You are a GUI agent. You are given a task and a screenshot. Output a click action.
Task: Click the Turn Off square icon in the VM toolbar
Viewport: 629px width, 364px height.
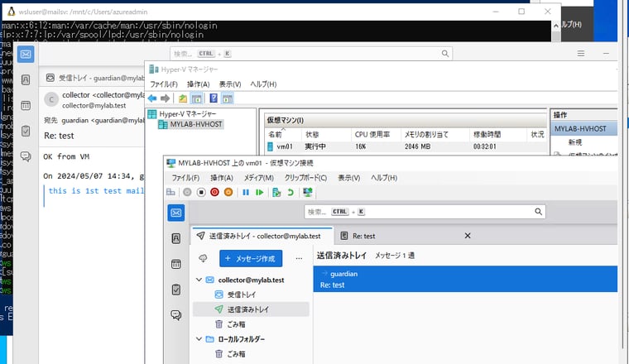[x=201, y=193]
